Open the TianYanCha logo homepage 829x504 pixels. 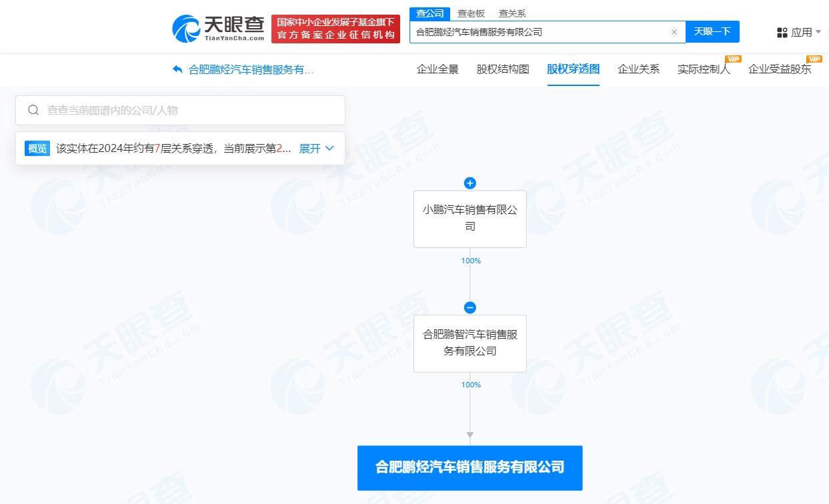[x=218, y=29]
